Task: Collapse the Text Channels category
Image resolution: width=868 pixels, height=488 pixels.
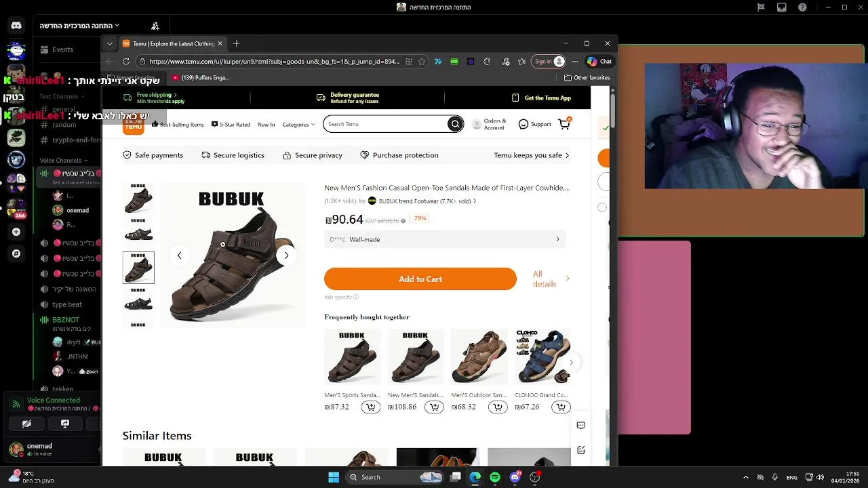Action: [61, 96]
